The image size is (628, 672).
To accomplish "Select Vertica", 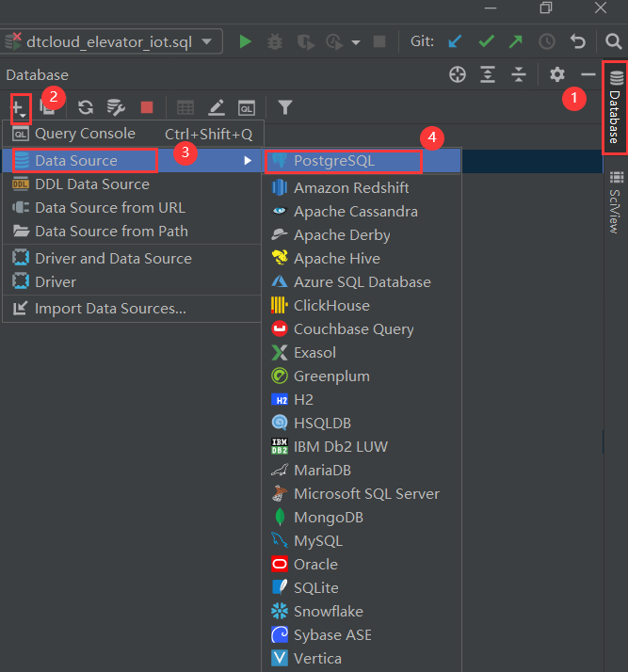I will (x=362, y=659).
